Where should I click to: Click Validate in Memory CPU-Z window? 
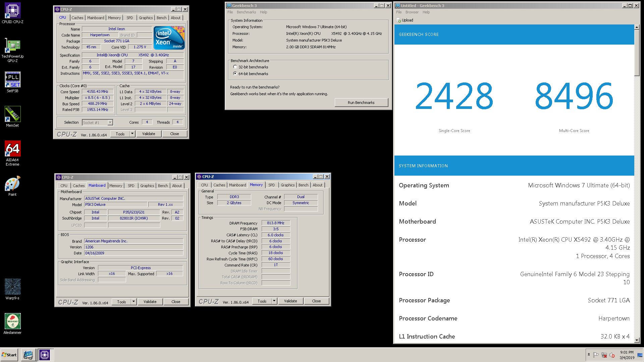[290, 301]
